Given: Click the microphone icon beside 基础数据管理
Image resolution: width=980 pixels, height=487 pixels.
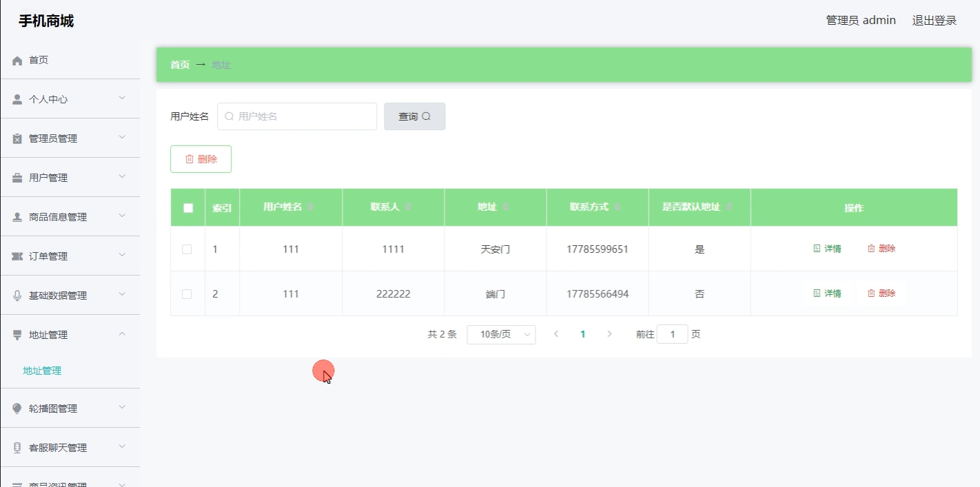Looking at the screenshot, I should point(18,296).
